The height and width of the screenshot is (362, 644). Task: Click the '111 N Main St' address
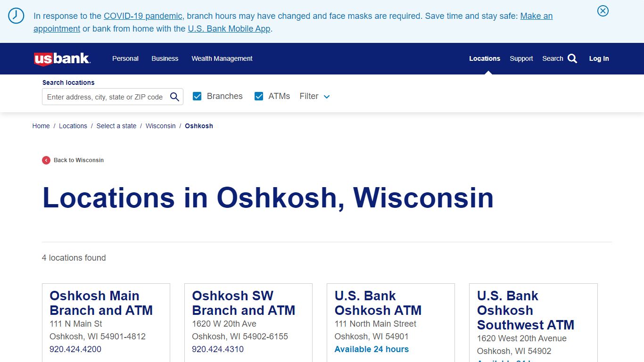coord(76,324)
